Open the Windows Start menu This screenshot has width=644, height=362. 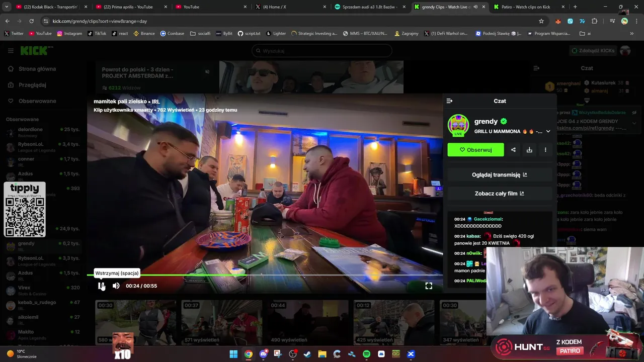pos(233,354)
